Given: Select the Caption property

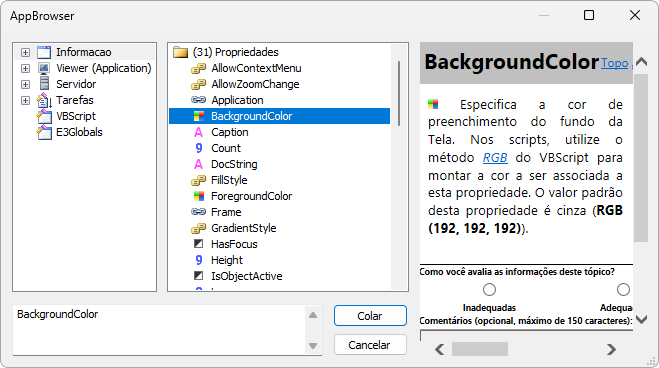Looking at the screenshot, I should point(229,132).
